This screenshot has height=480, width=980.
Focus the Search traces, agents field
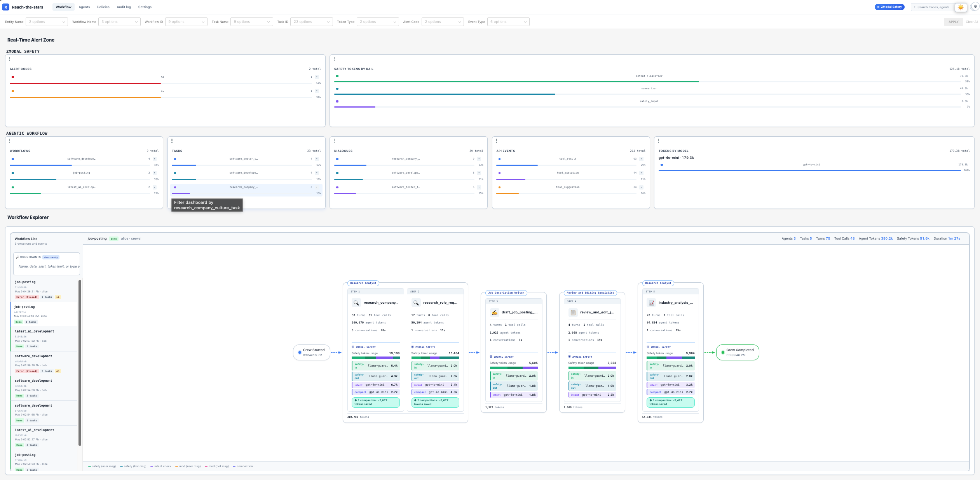tap(933, 7)
